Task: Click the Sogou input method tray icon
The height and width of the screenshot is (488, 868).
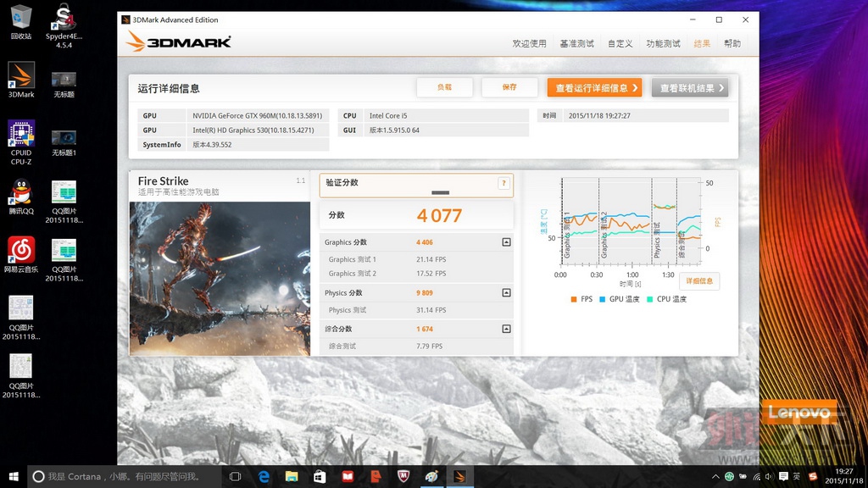Action: pos(813,476)
